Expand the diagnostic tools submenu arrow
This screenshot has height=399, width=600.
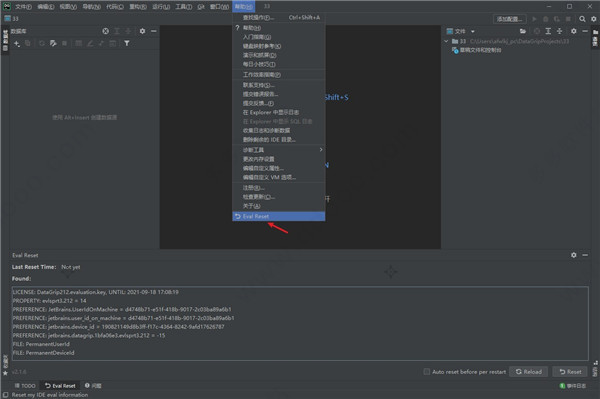click(x=321, y=150)
